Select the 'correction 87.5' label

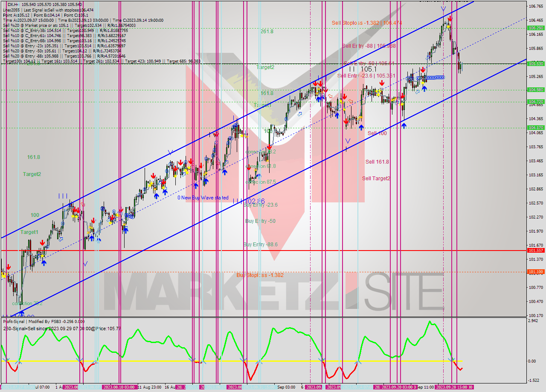[x=261, y=182]
